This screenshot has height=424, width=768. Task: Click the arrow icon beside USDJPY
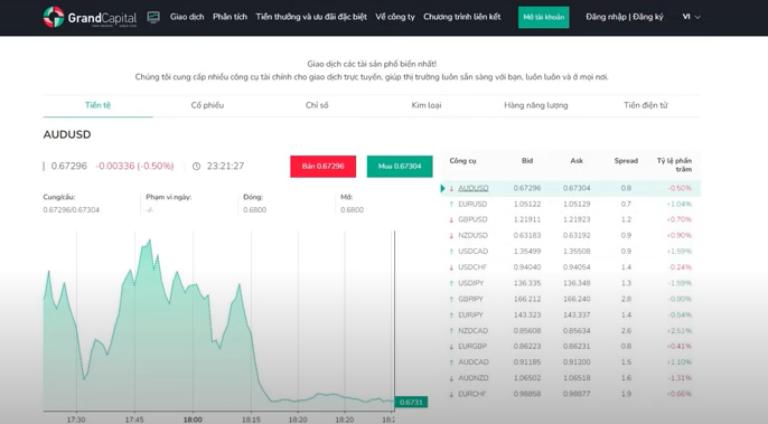[x=451, y=283]
